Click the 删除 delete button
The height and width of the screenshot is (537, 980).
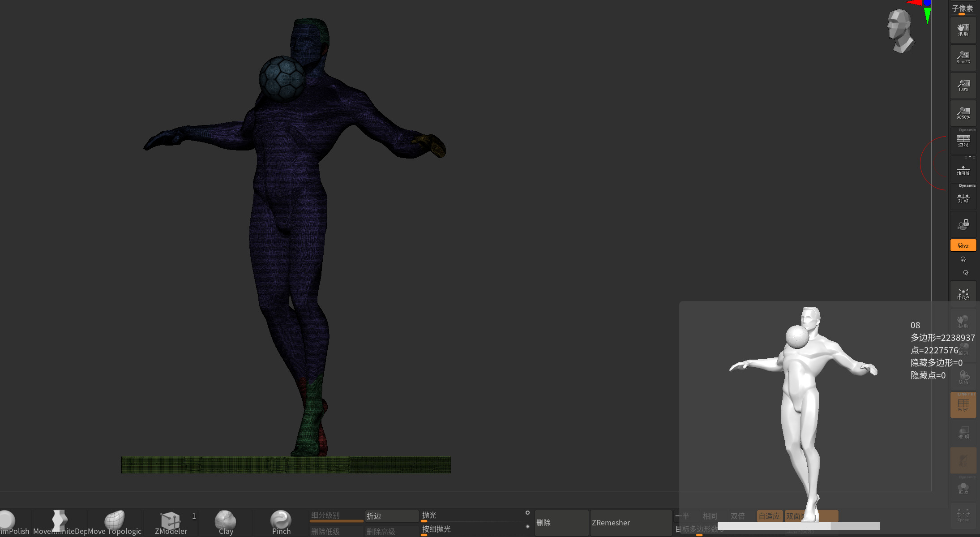(x=561, y=523)
